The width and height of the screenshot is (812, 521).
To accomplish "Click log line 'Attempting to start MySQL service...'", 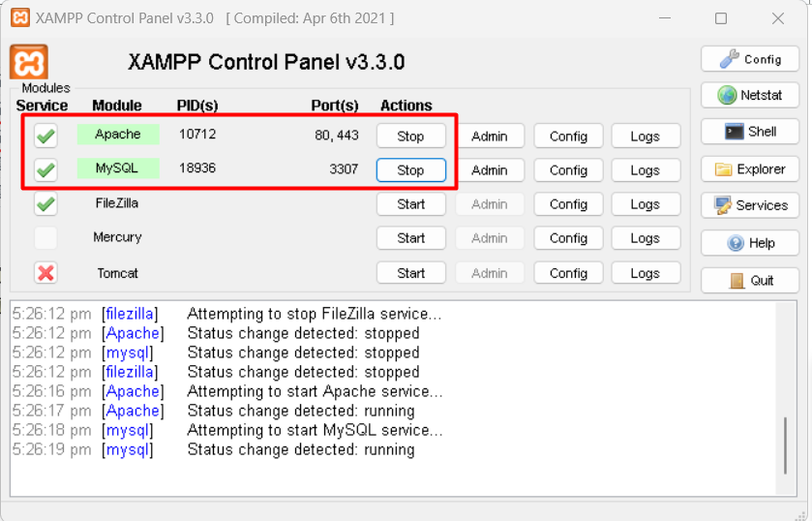I will pos(315,430).
